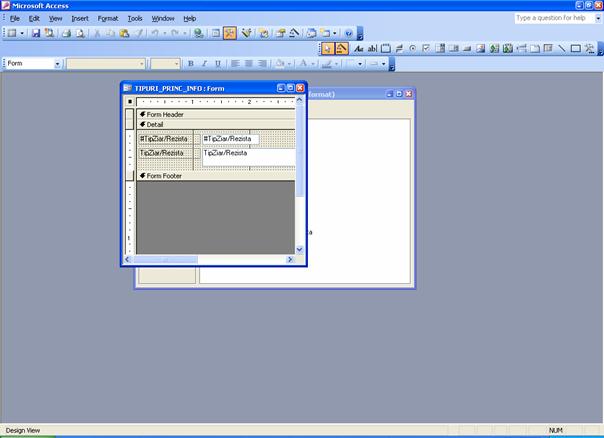Toggle the Toolbox button on the toolbar
The height and width of the screenshot is (438, 604).
pos(230,33)
